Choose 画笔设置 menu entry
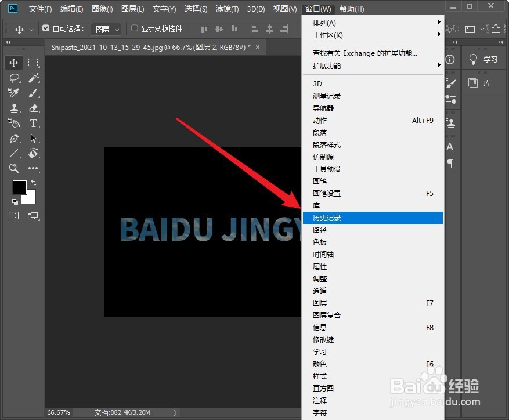 click(x=373, y=193)
